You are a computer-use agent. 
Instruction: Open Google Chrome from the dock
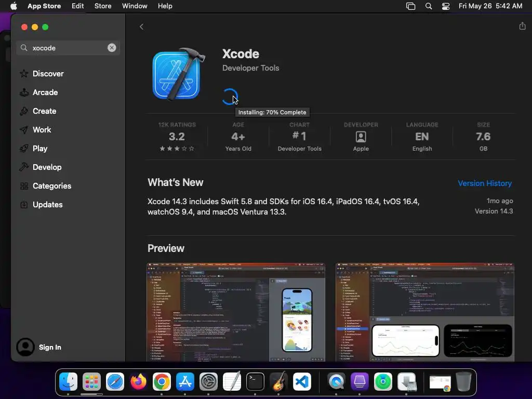pos(162,382)
